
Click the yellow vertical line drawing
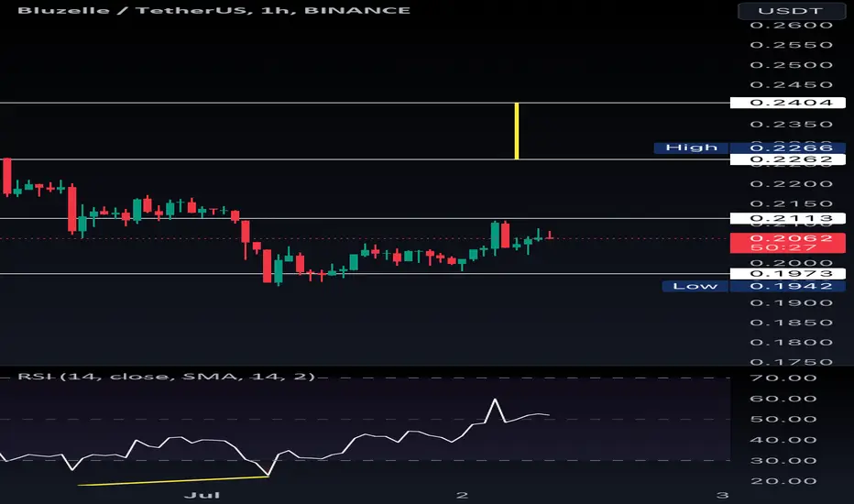pyautogui.click(x=517, y=131)
